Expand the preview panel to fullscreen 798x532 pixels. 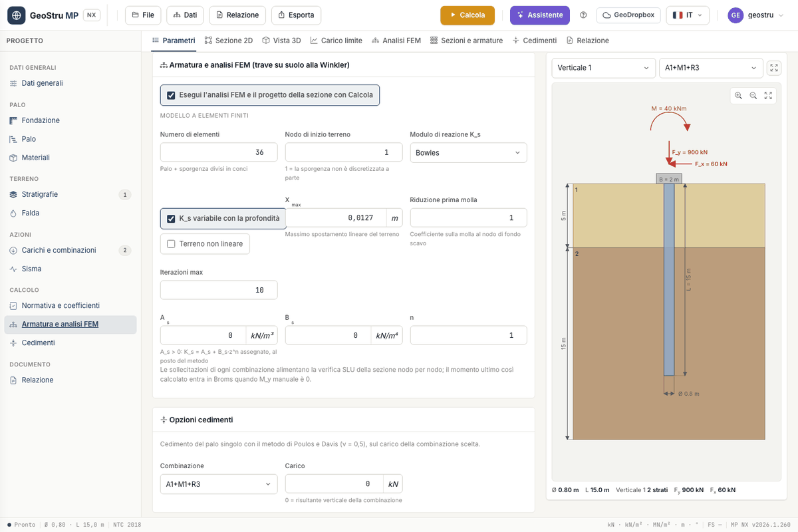[x=774, y=68]
